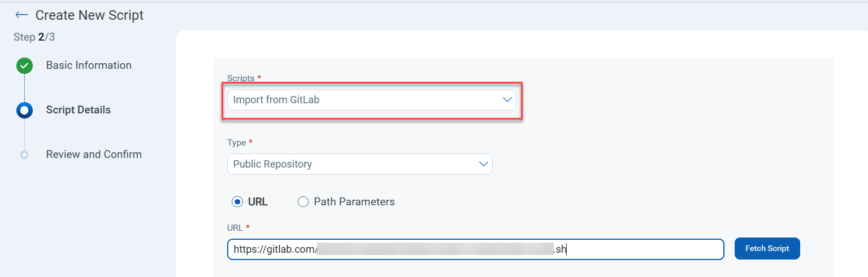The height and width of the screenshot is (277, 868).
Task: Click the green checkmark step icon
Action: (24, 65)
